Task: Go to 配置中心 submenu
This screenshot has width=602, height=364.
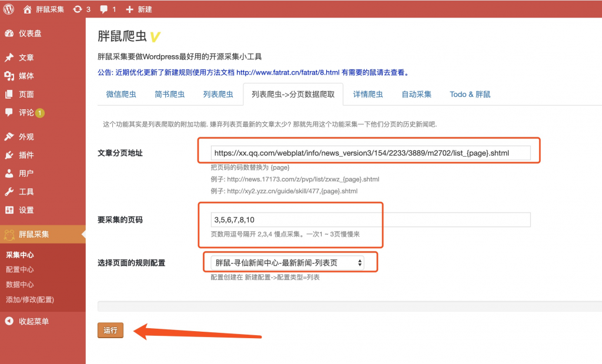Action: pyautogui.click(x=20, y=269)
